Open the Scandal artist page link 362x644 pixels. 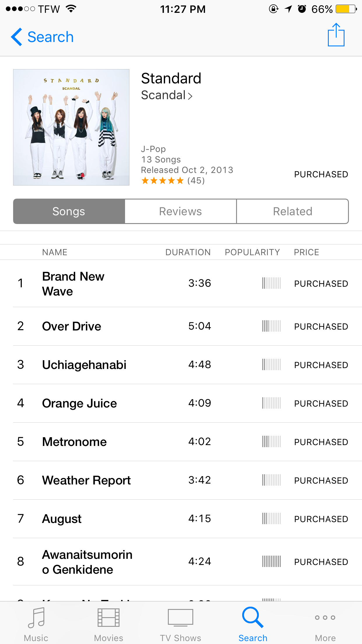tap(167, 95)
